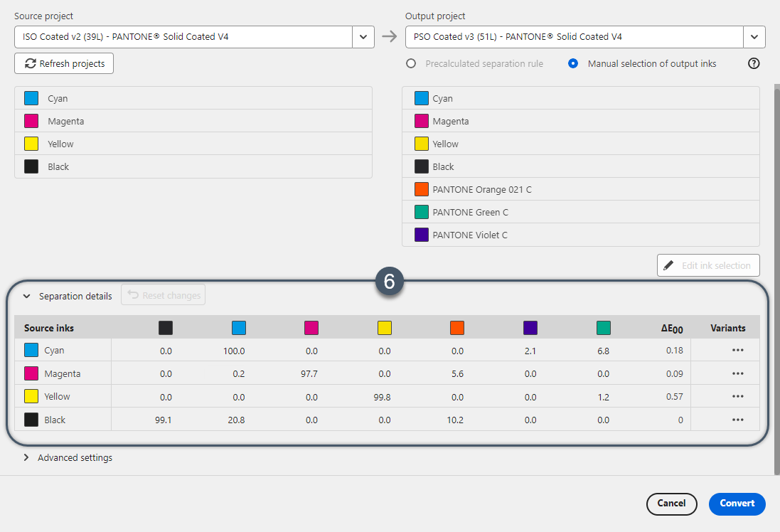The image size is (780, 532).
Task: Click the Edit ink selection button
Action: click(708, 265)
